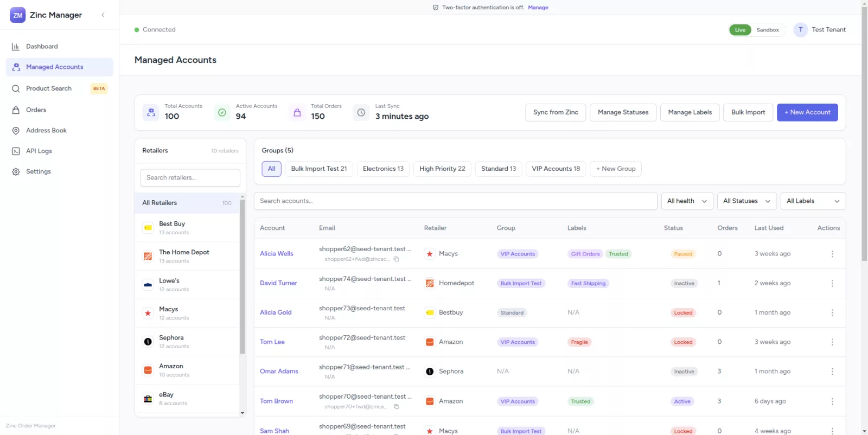Viewport: 868px width, 435px height.
Task: Click the Manage Statuses button
Action: tap(623, 112)
